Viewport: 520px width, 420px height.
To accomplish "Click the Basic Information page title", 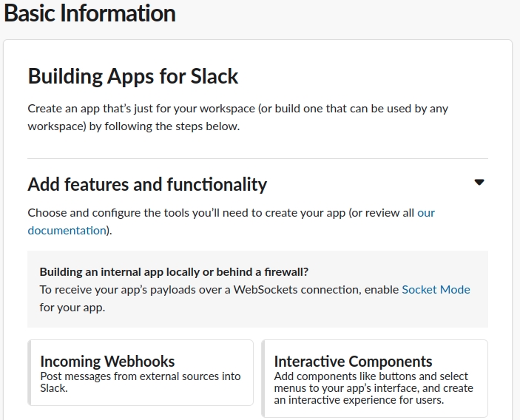I will tap(90, 13).
